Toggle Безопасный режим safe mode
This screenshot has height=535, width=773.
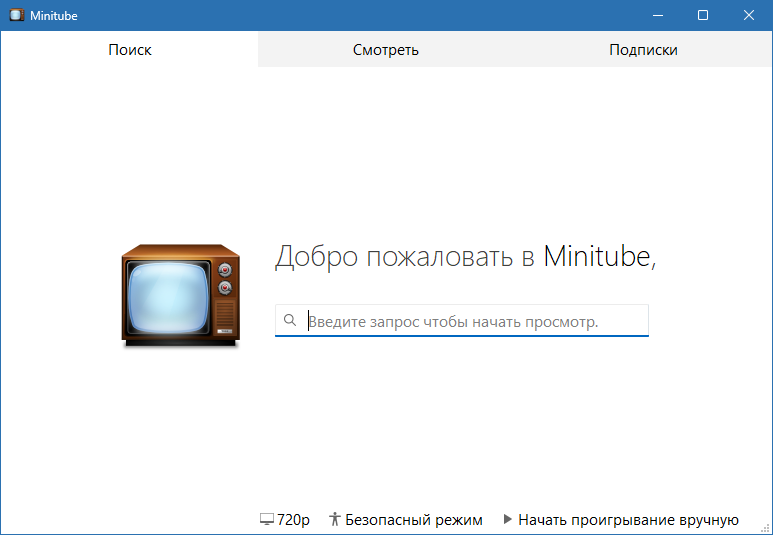(406, 519)
